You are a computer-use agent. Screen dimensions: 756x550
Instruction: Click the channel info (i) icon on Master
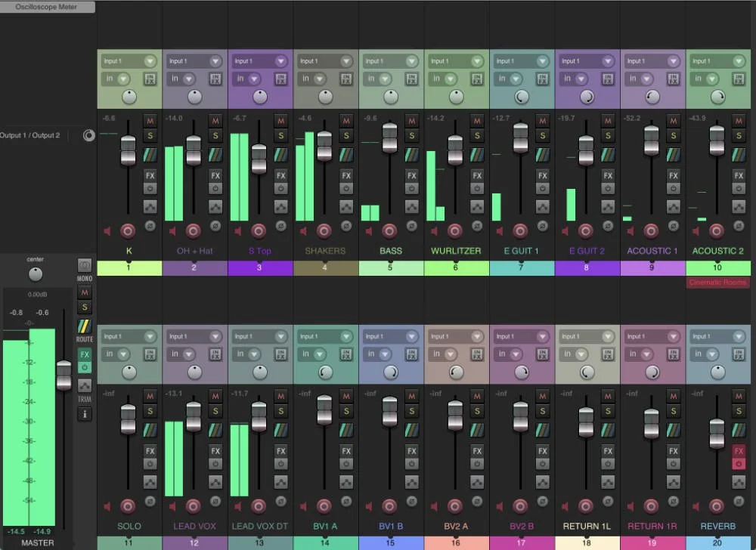point(85,414)
